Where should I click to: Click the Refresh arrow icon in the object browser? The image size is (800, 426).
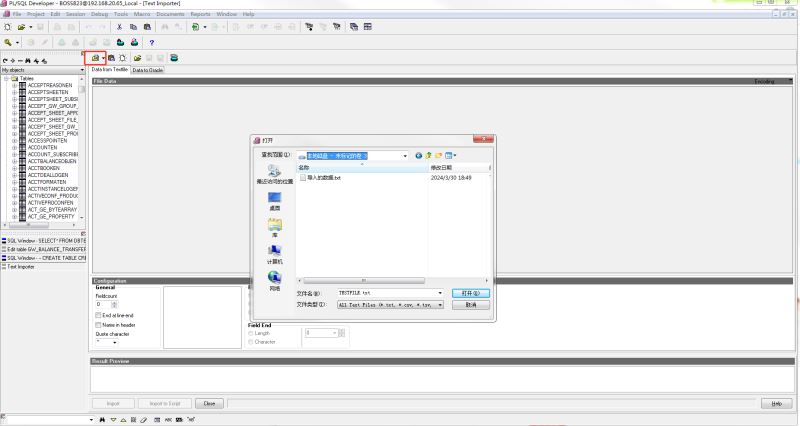5,61
